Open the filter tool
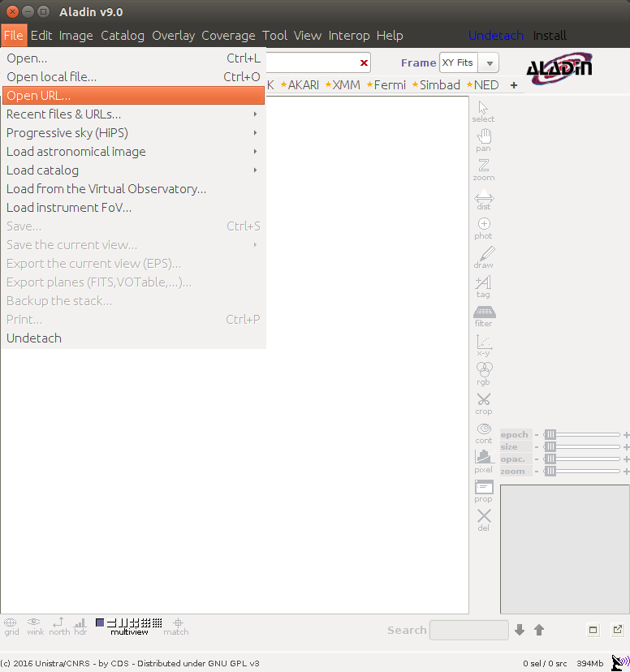Image resolution: width=630 pixels, height=672 pixels. pos(483,317)
